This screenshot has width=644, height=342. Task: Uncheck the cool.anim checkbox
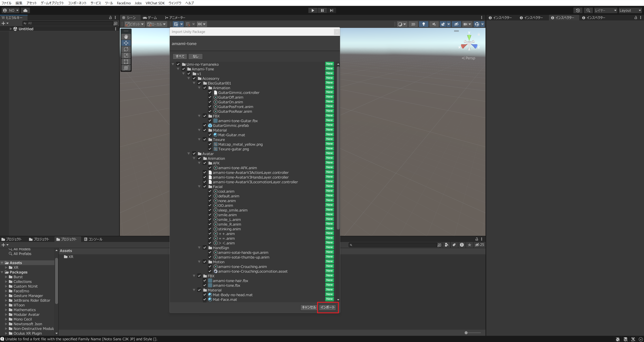click(210, 191)
